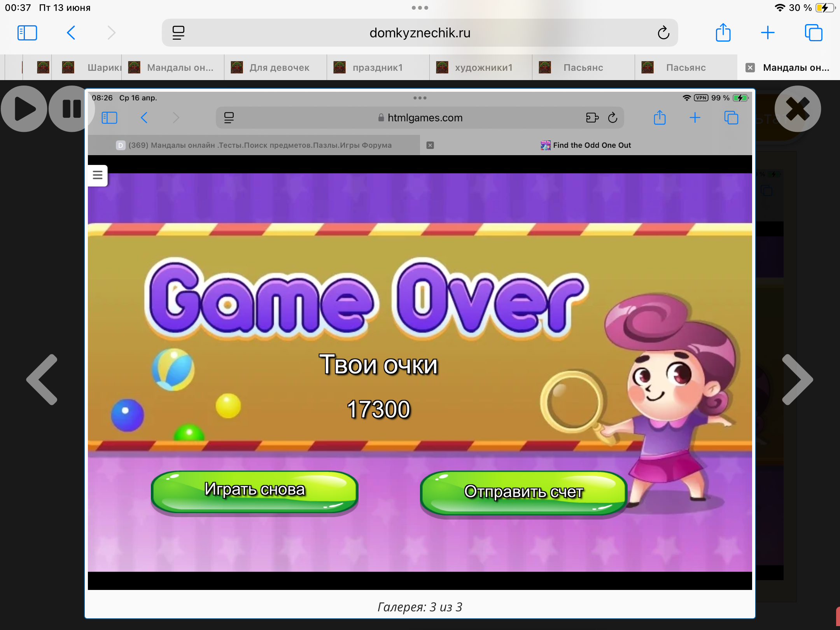The height and width of the screenshot is (630, 840).
Task: Start the gallery slideshow
Action: 24,109
